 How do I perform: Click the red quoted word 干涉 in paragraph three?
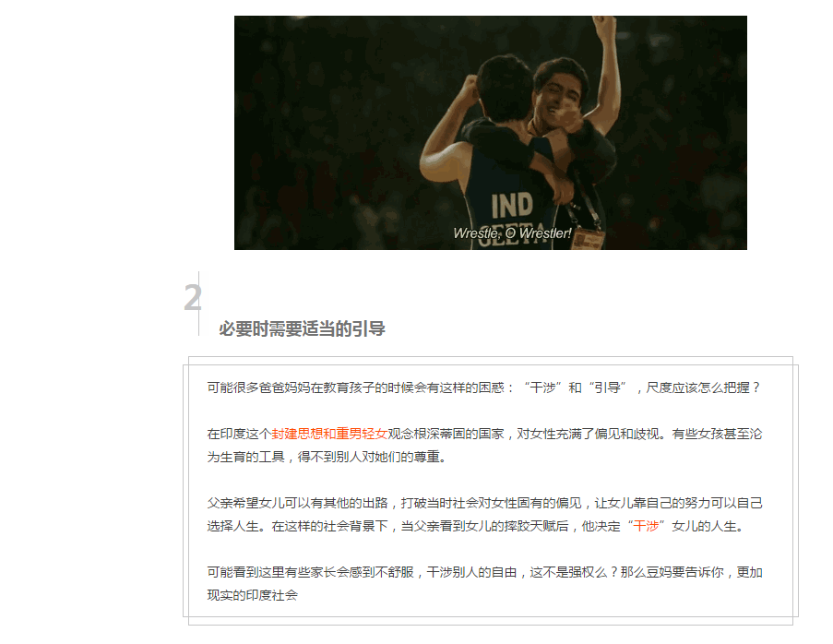pyautogui.click(x=646, y=526)
